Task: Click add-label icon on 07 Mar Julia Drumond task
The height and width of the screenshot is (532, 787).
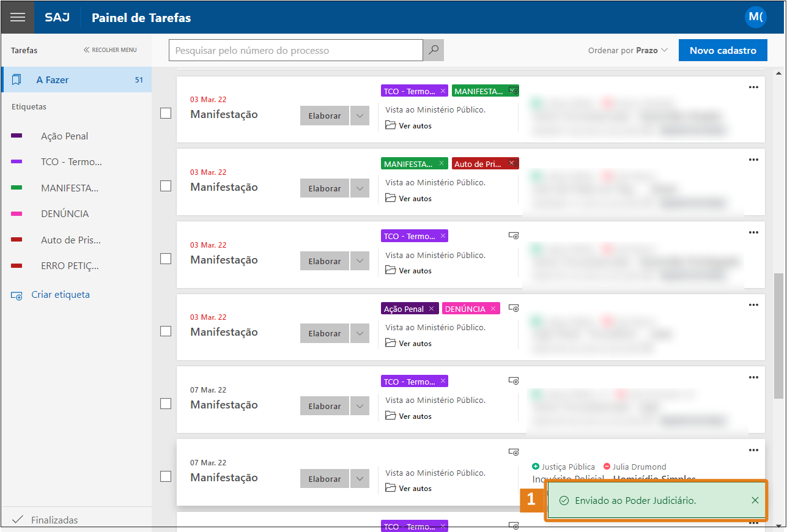Action: (x=514, y=453)
